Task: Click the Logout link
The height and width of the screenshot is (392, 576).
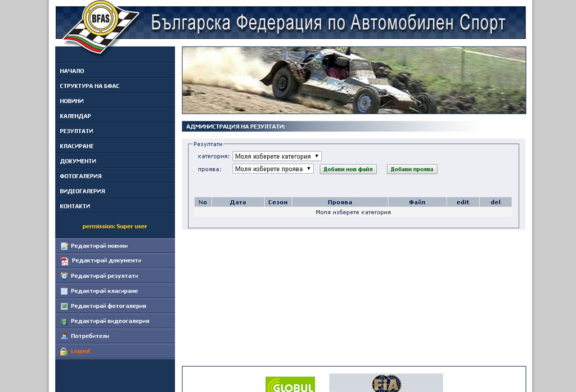Action: point(80,351)
